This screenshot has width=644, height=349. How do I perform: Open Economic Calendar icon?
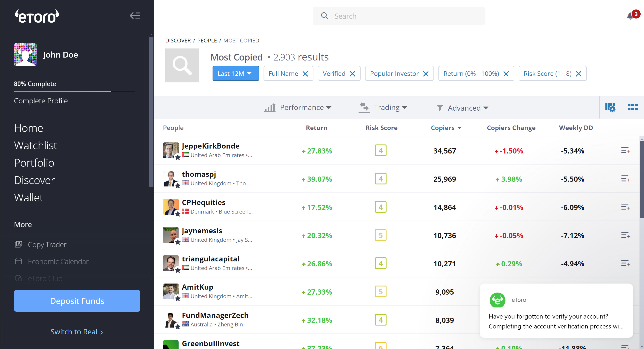point(19,261)
